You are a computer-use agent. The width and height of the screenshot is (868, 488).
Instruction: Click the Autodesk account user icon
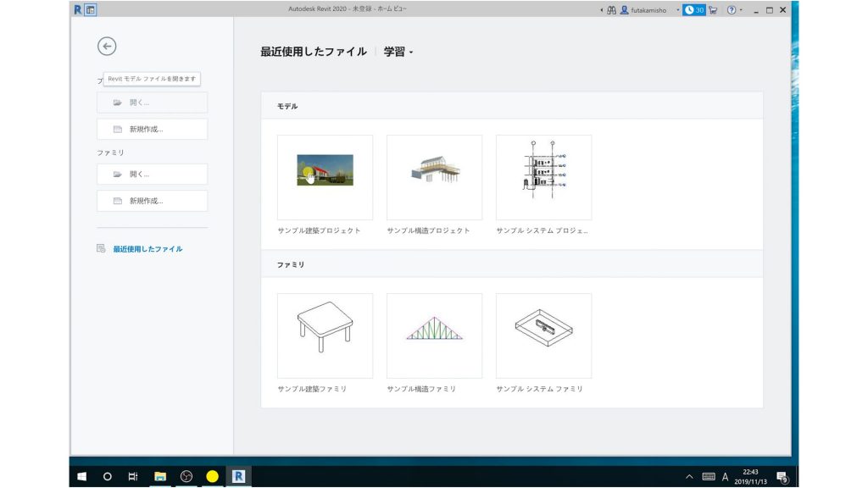(x=625, y=9)
